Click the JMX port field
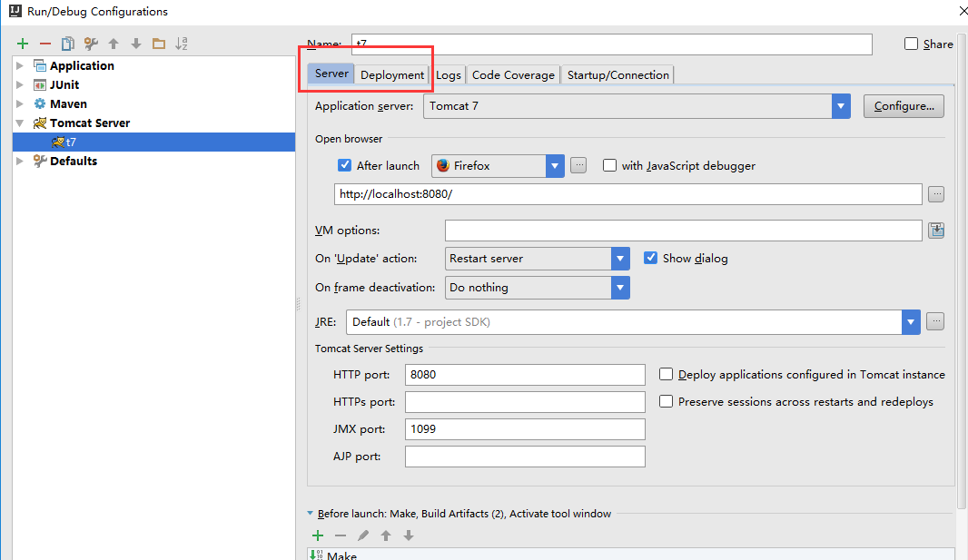Viewport: 968px width, 560px height. (x=526, y=429)
